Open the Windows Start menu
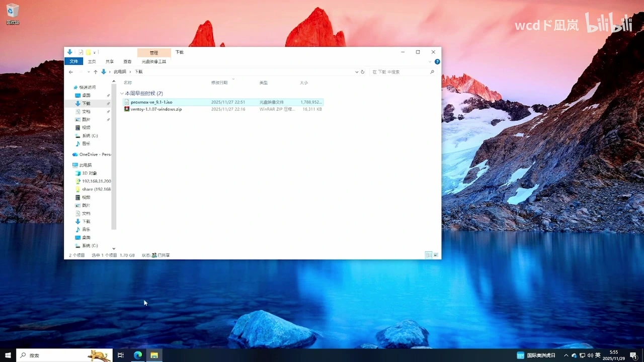 pyautogui.click(x=8, y=355)
